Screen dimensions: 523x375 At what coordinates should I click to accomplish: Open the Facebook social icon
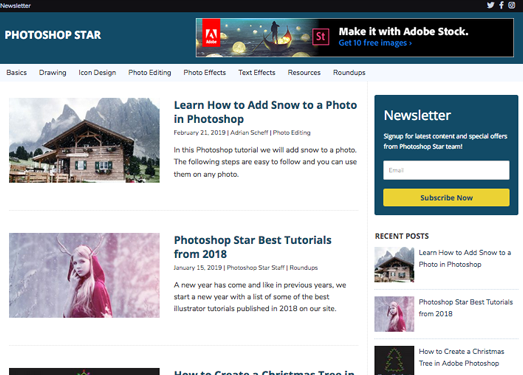point(501,5)
